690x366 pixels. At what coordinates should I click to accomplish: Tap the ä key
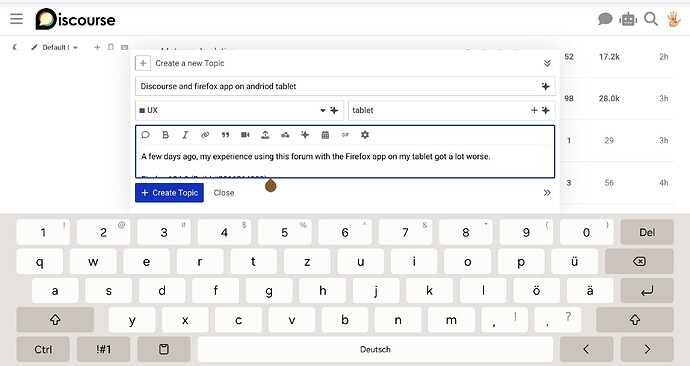click(x=590, y=291)
